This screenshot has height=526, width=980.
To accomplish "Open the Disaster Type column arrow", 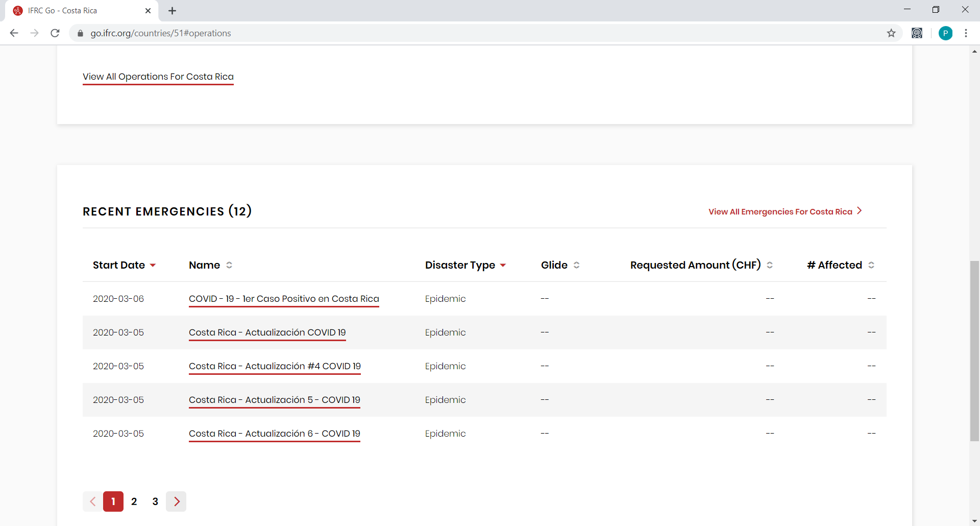I will coord(503,265).
